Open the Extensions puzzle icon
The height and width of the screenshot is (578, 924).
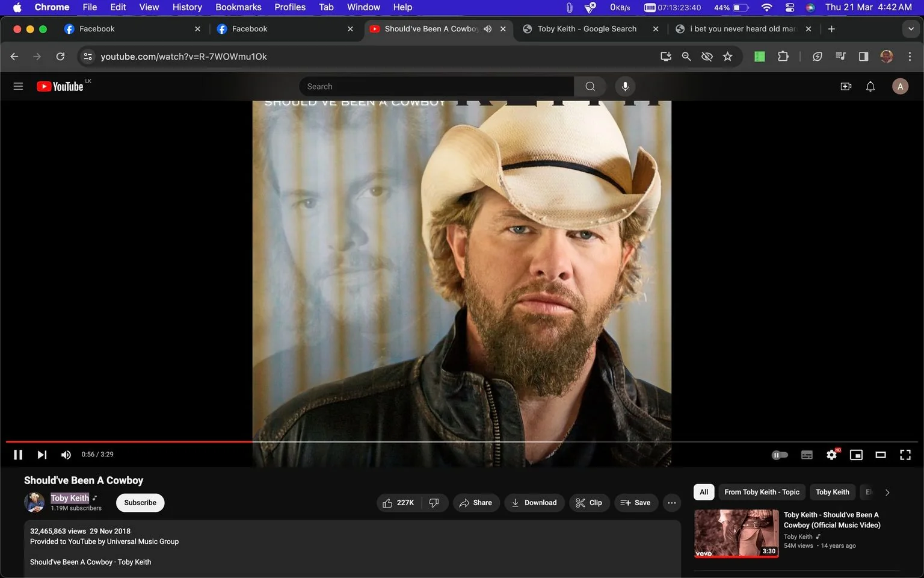[x=783, y=57]
